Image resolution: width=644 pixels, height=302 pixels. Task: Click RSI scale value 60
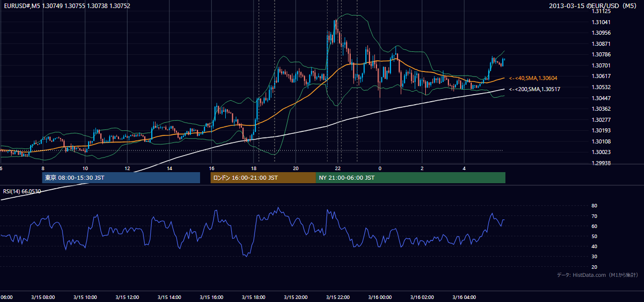(x=594, y=226)
